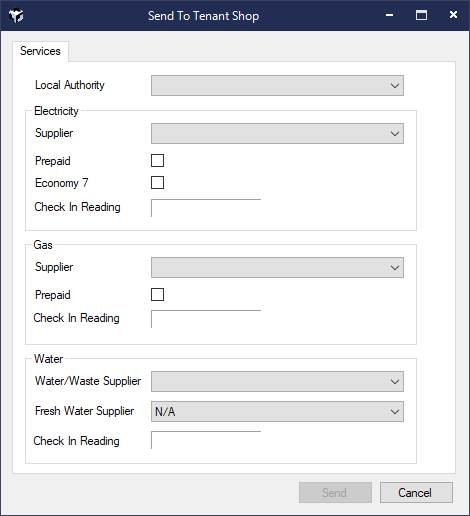Enable the Economy 7 checkbox
The image size is (470, 516).
(x=157, y=183)
